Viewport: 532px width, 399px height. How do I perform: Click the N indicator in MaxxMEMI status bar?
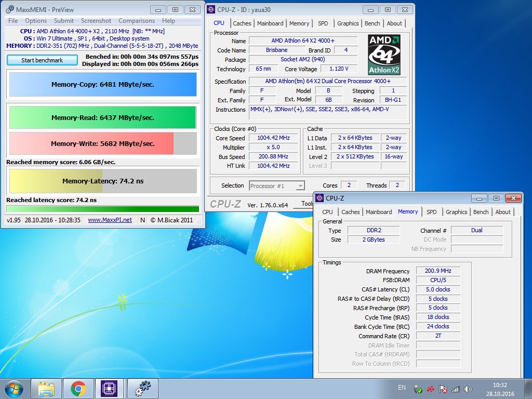click(142, 220)
